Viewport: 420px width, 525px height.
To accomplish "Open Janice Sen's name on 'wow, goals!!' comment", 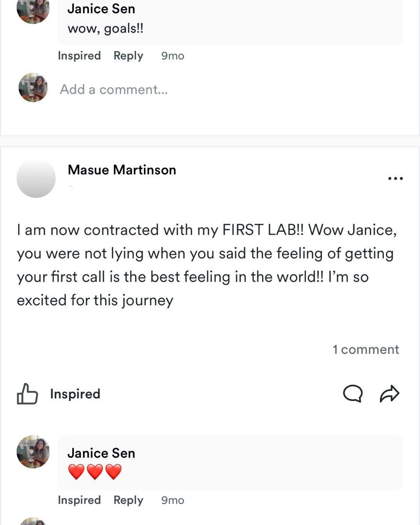I will point(101,9).
